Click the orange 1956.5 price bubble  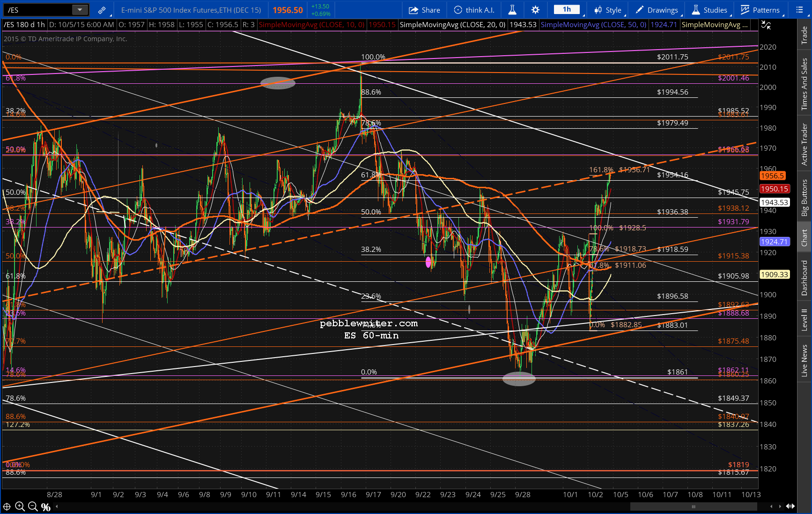click(772, 176)
